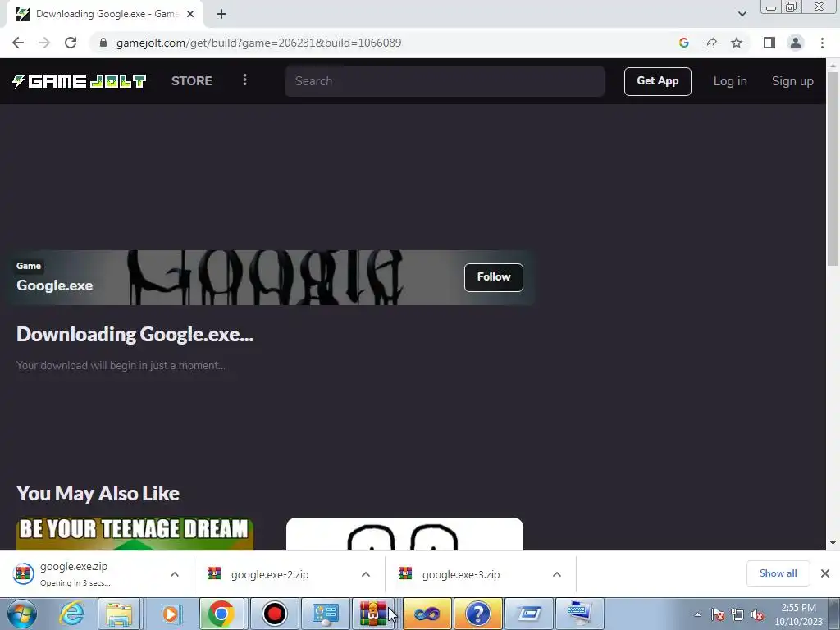Open the WinRAR taskbar icon
This screenshot has width=840, height=630.
coord(373,614)
